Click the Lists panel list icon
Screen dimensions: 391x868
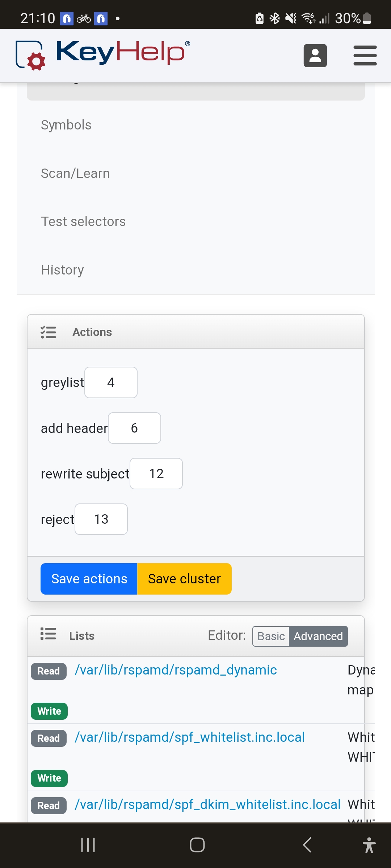(x=48, y=634)
